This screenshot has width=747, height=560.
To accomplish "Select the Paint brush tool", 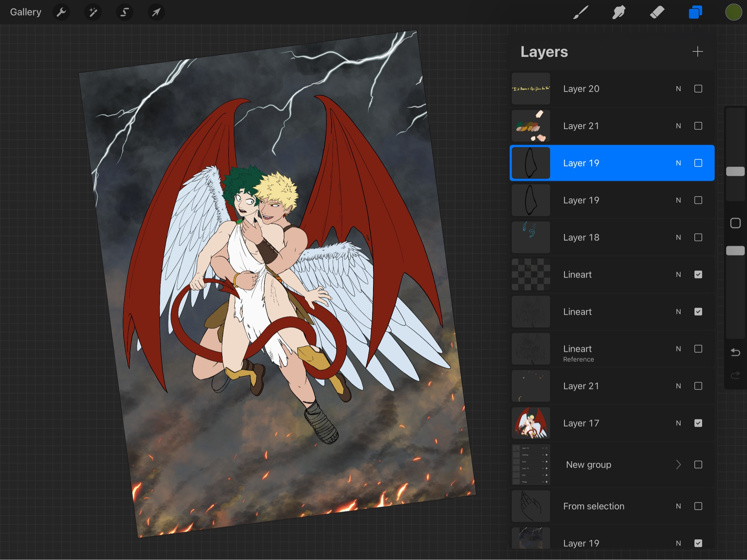I will pyautogui.click(x=581, y=12).
